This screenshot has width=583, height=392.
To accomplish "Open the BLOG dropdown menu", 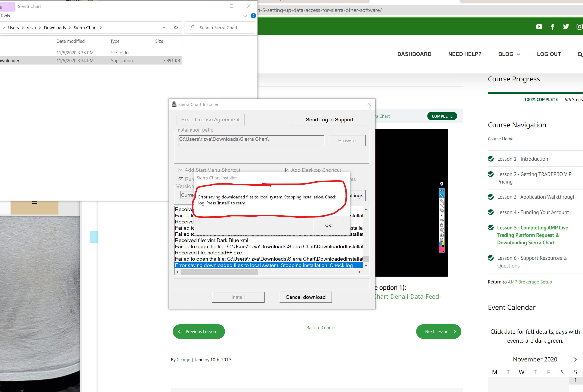I will 509,54.
